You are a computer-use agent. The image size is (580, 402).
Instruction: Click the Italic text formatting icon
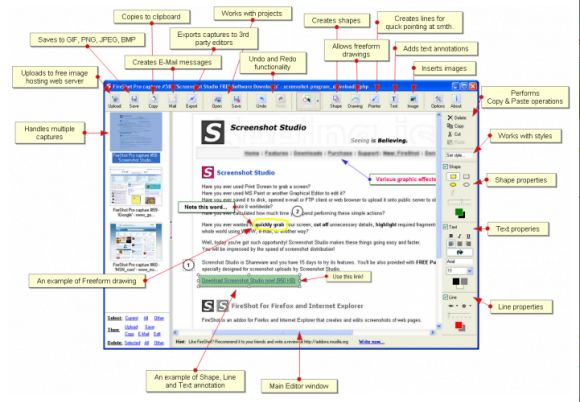459,236
